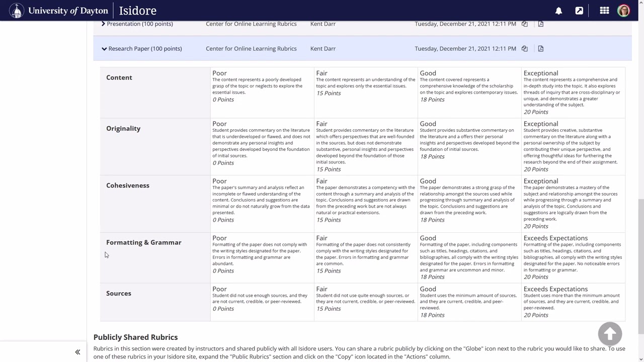Select the Formatting & Grammar criterion label
Viewport: 644px width, 362px height.
144,242
